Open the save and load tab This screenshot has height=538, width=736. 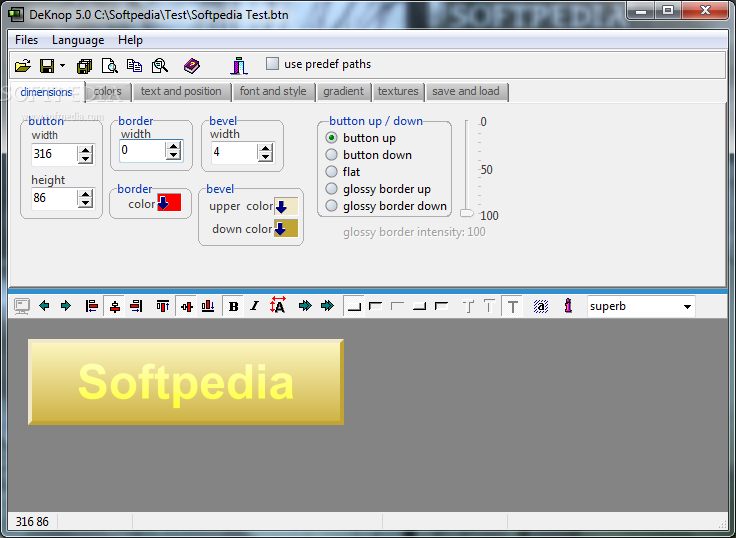pyautogui.click(x=466, y=91)
